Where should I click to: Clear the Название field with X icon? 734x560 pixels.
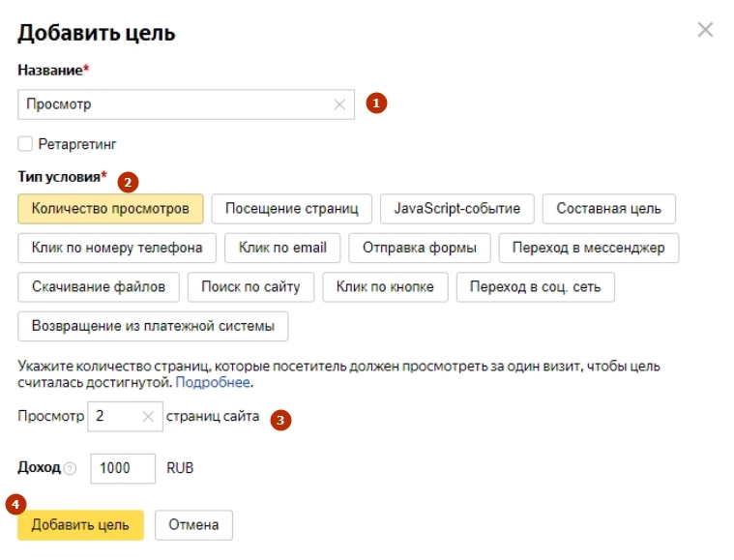click(339, 104)
